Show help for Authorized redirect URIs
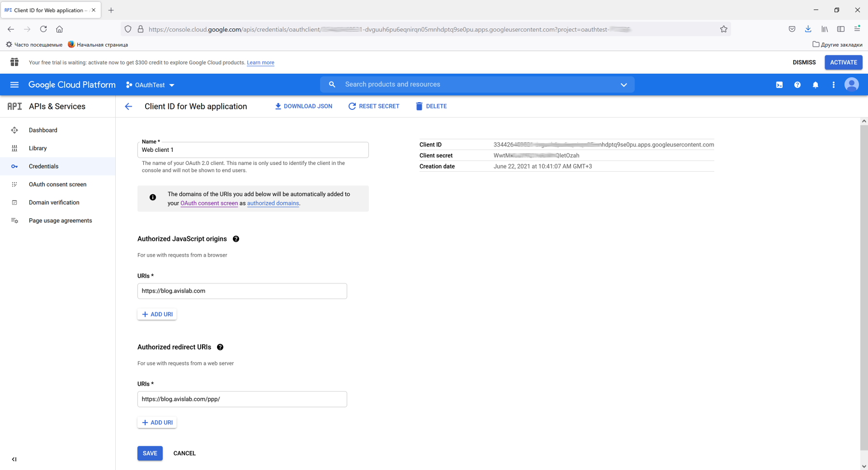868x470 pixels. [220, 347]
